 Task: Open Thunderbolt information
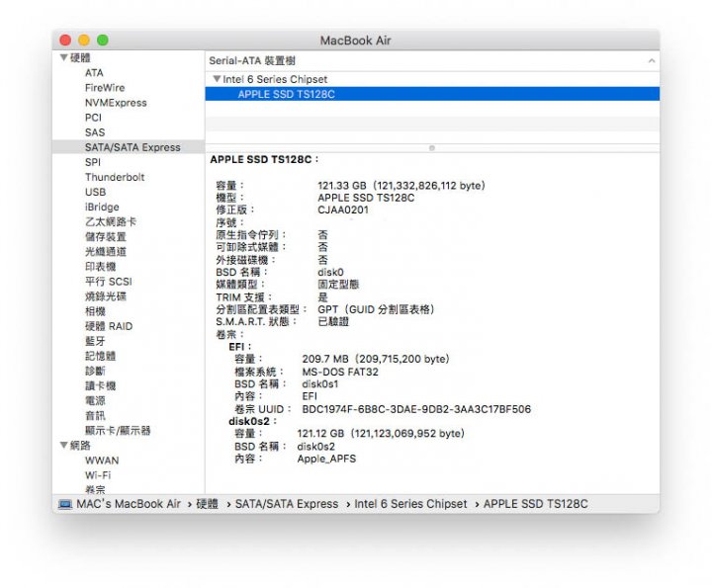tap(115, 177)
